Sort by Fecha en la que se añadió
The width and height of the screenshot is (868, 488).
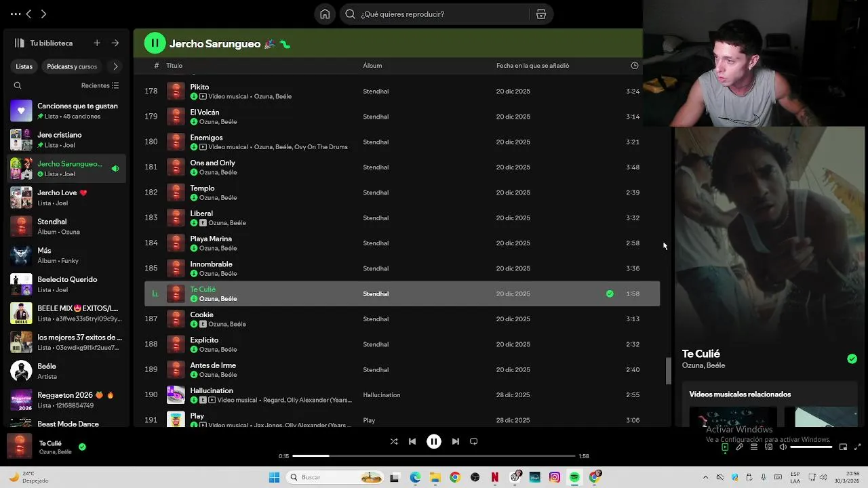[532, 66]
